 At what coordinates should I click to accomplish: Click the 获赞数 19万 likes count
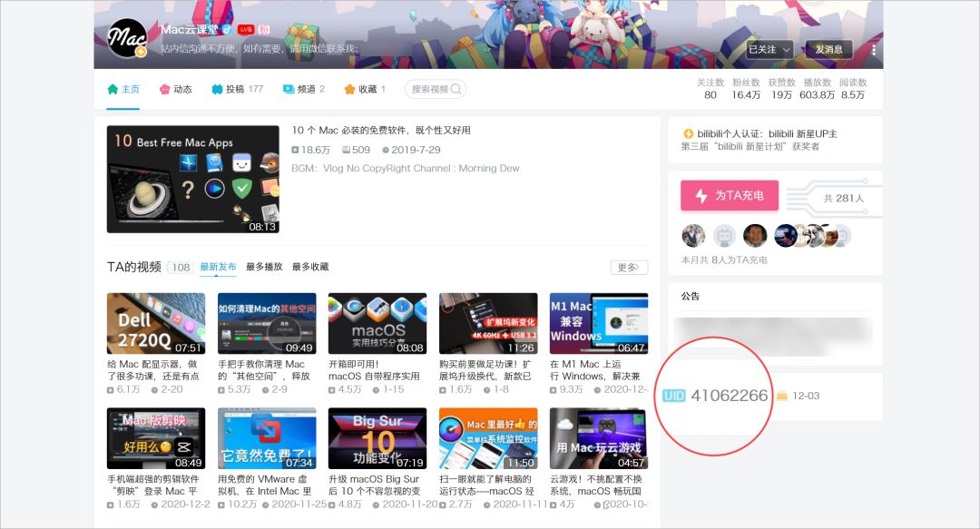coord(782,89)
